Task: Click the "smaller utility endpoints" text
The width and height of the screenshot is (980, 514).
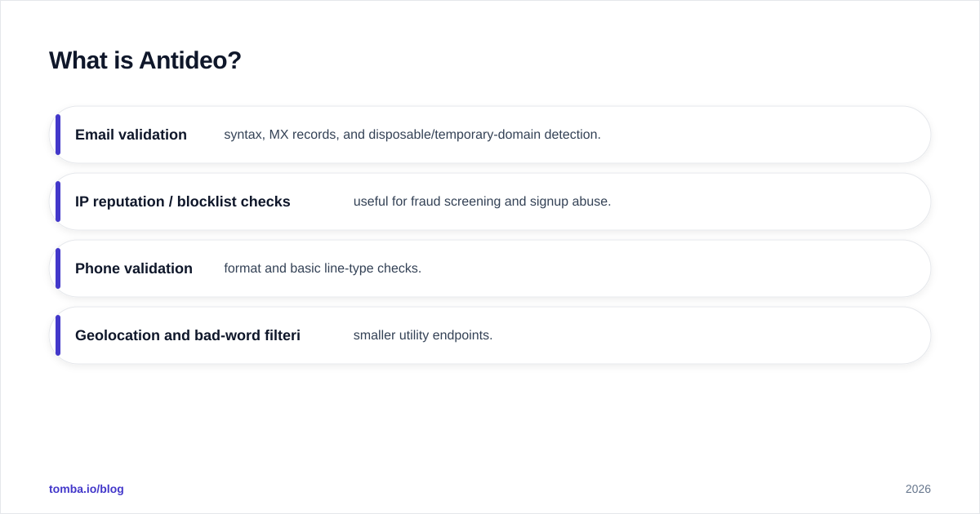Action: (x=423, y=335)
